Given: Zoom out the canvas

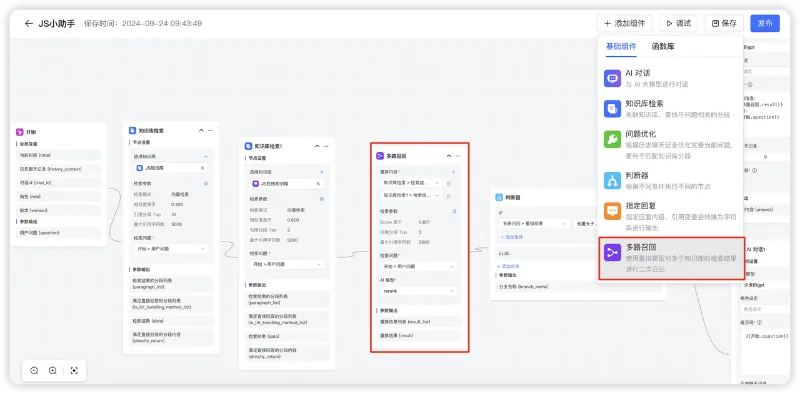Looking at the screenshot, I should point(34,371).
